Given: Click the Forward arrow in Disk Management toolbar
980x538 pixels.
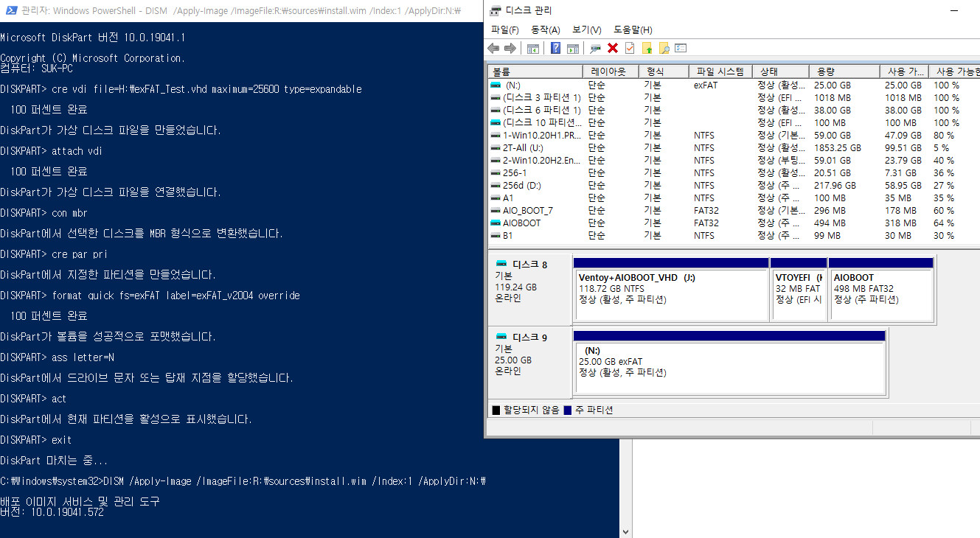Looking at the screenshot, I should coord(510,48).
